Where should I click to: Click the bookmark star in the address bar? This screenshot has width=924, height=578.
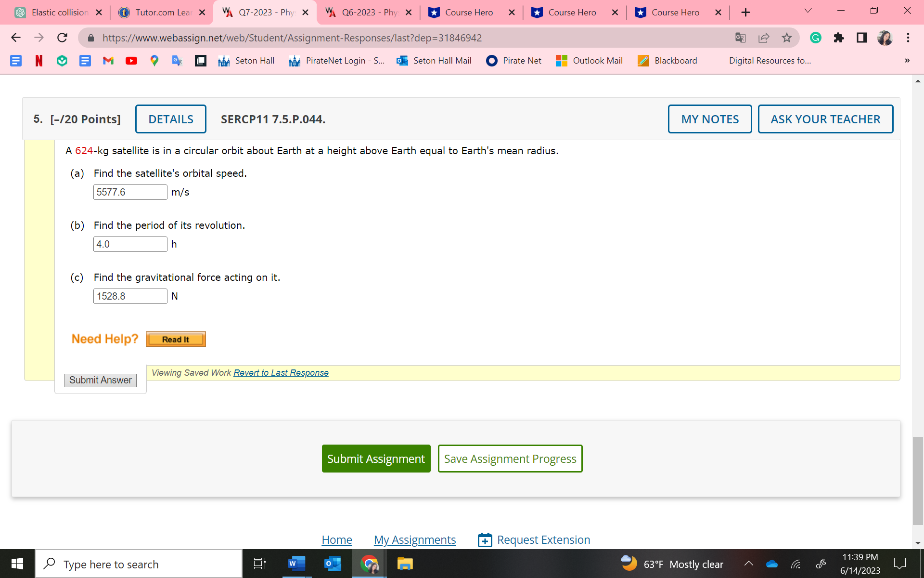[787, 38]
